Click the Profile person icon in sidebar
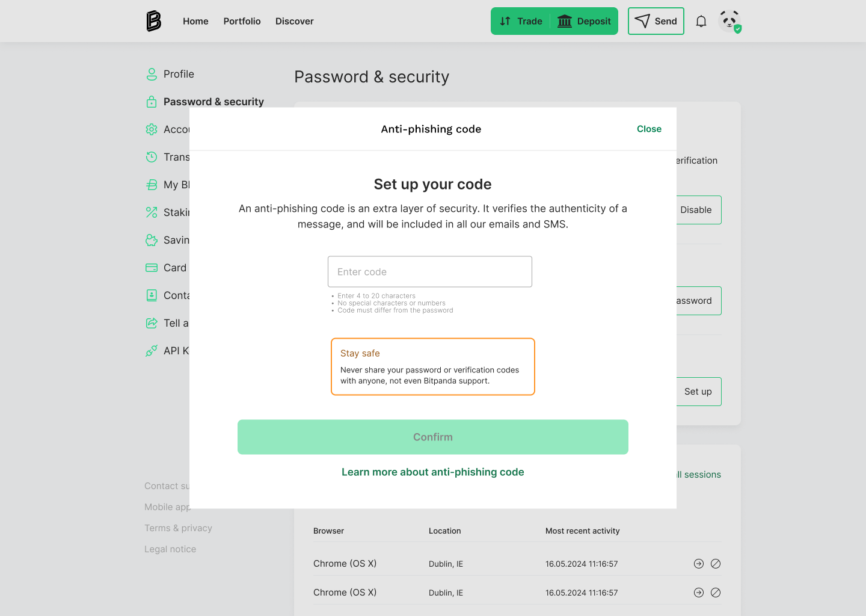The image size is (866, 616). coord(152,74)
